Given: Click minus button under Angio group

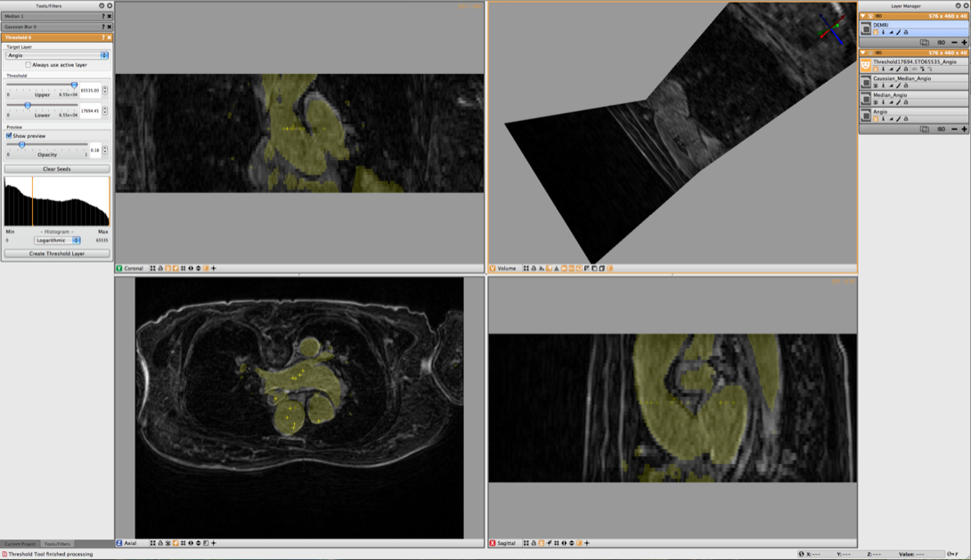Looking at the screenshot, I should click(x=954, y=129).
